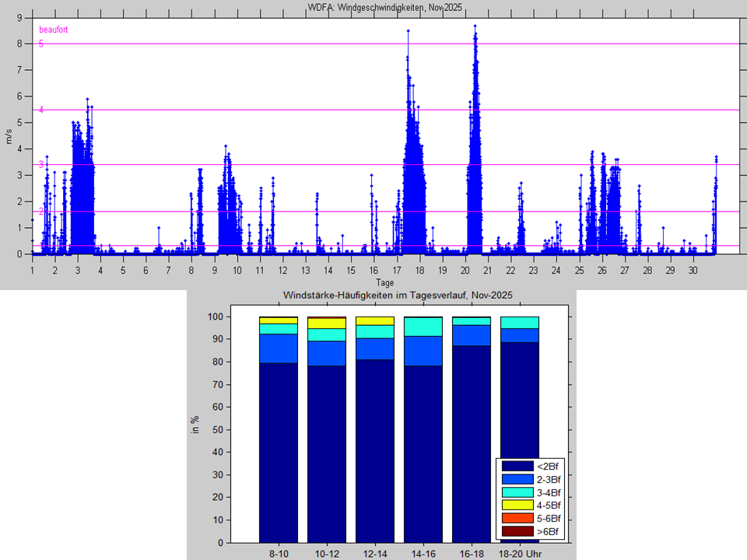Click the orange 5-6Bf legend swatch
The image size is (747, 560).
516,519
